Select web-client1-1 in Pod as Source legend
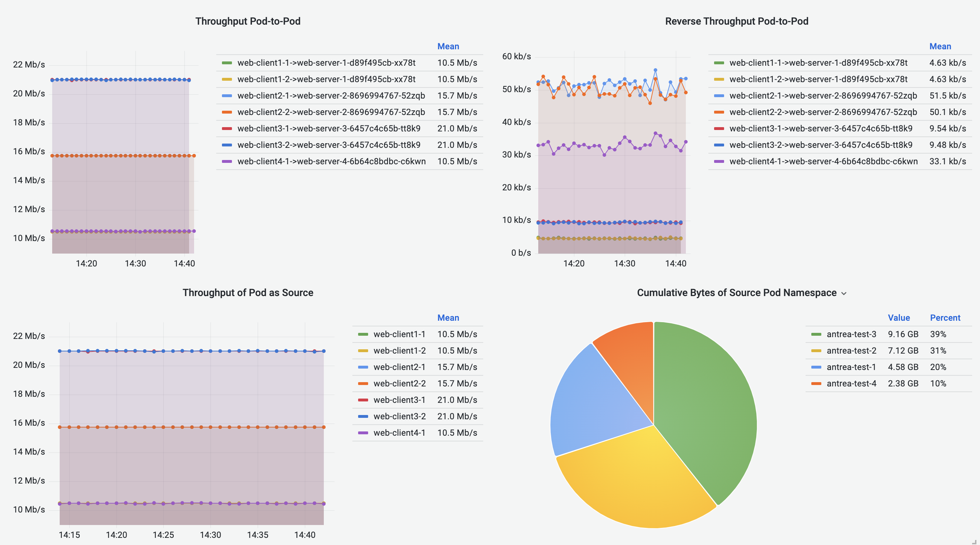The height and width of the screenshot is (545, 980). pyautogui.click(x=400, y=334)
